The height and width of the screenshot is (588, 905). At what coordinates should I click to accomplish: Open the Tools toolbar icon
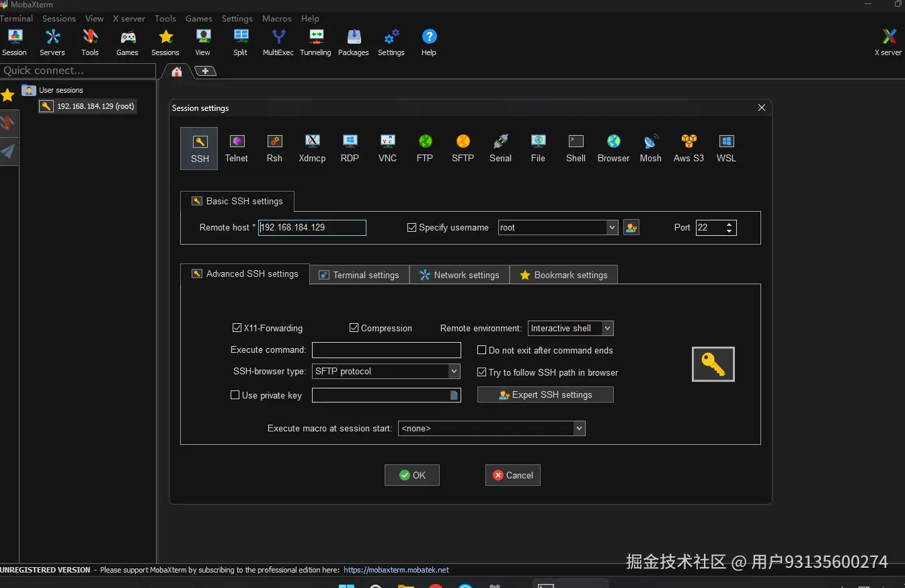click(89, 43)
